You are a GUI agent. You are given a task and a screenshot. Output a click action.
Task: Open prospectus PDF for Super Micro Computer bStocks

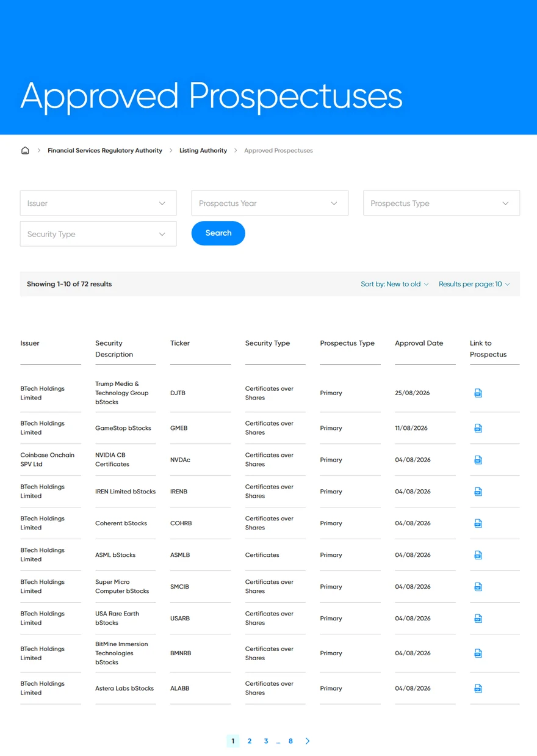point(478,587)
